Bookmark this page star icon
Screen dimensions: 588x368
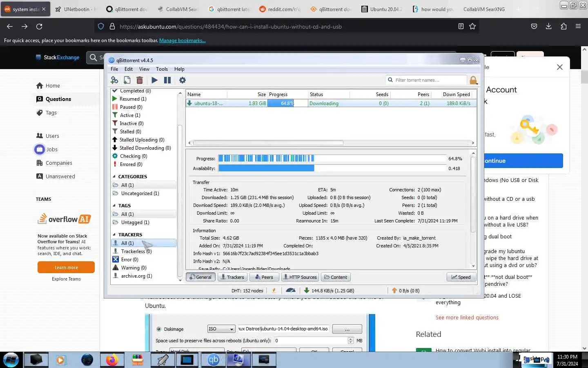(x=472, y=27)
